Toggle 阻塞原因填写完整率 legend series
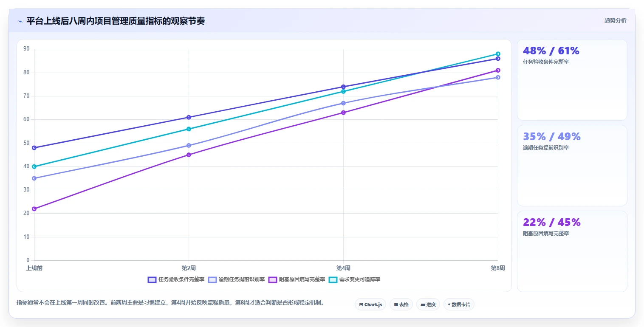Screen dimensions: 644x327 297,279
